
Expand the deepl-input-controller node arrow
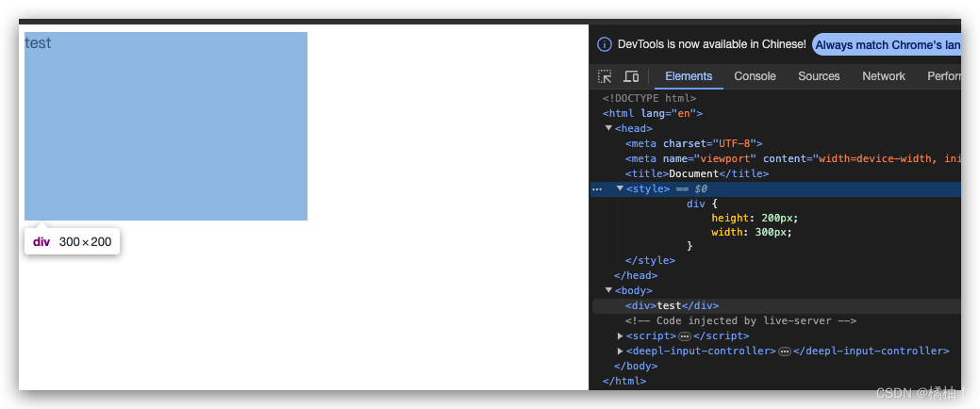pyautogui.click(x=620, y=352)
